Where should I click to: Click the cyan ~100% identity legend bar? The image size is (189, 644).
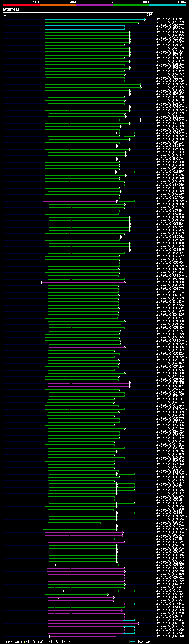(168, 5)
